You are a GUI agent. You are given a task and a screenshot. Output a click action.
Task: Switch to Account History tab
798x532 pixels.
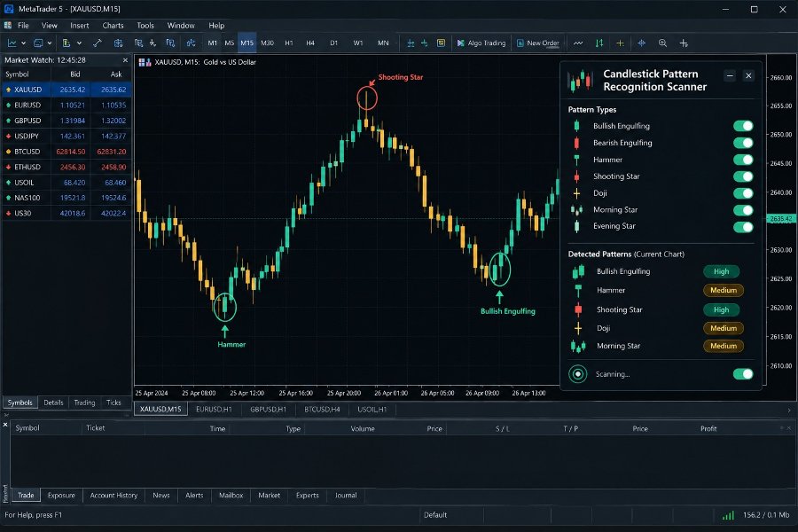pyautogui.click(x=113, y=496)
